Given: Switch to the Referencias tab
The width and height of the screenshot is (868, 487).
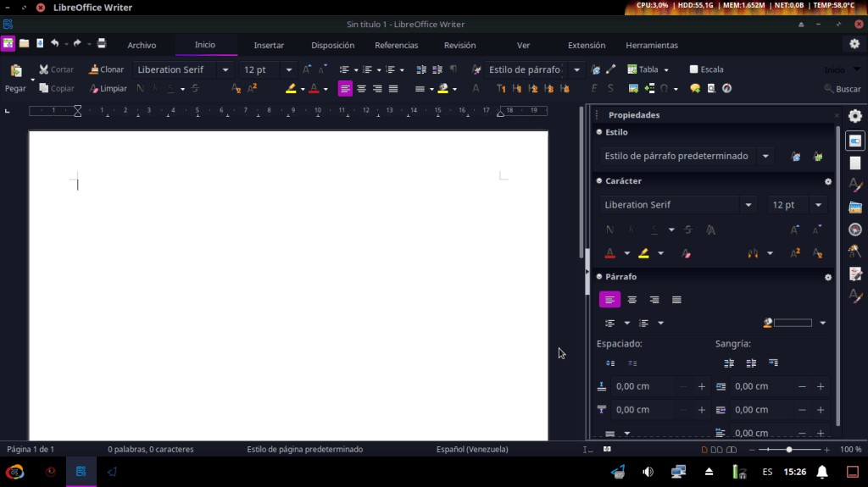Looking at the screenshot, I should point(396,45).
